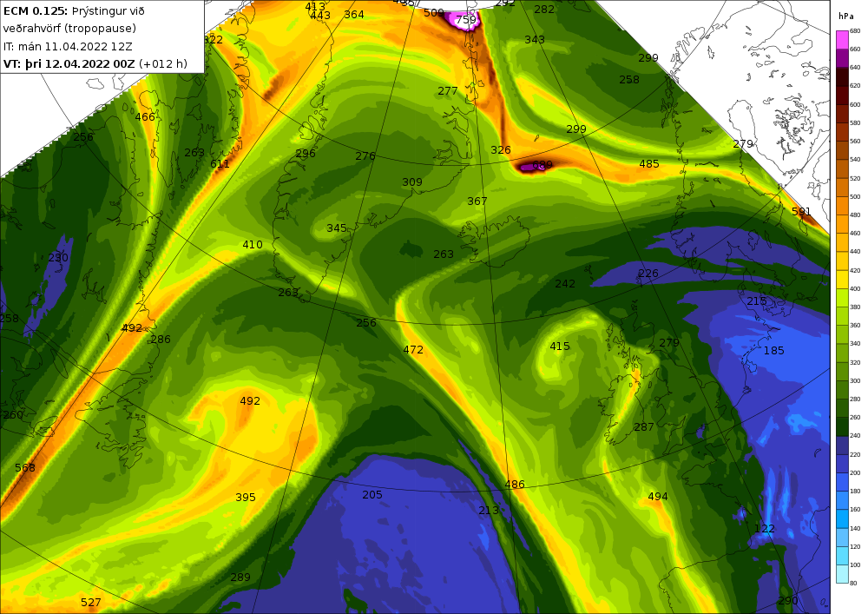Click the '205' value in blue area
The image size is (868, 614).
372,494
